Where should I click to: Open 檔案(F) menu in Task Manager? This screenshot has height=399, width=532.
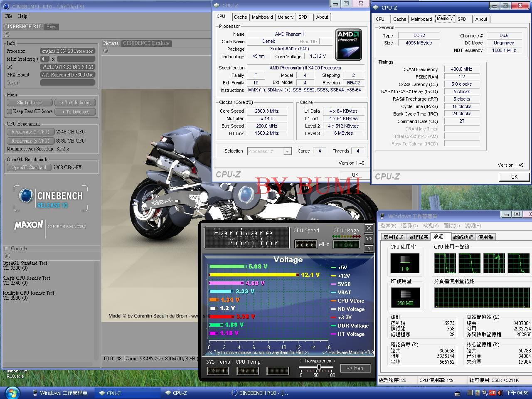click(388, 226)
